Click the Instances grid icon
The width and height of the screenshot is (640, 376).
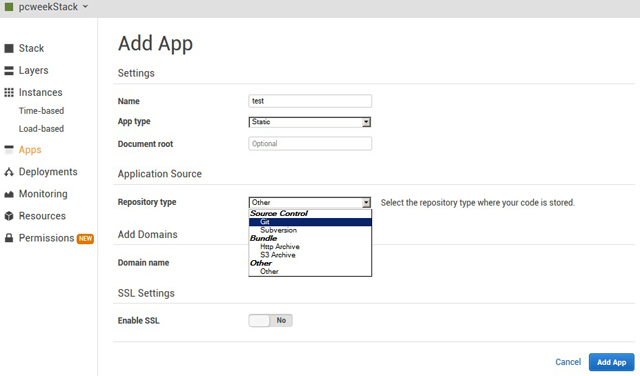pyautogui.click(x=9, y=93)
